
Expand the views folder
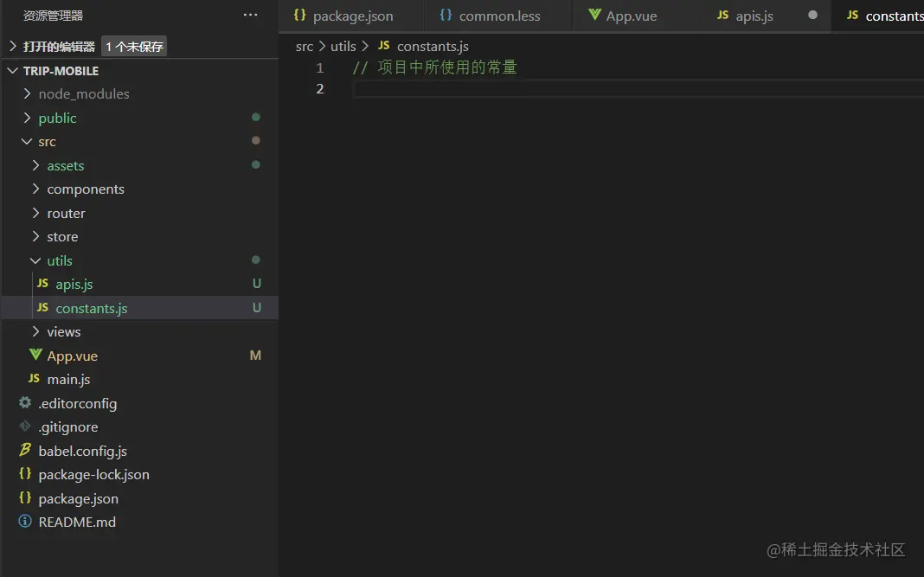pyautogui.click(x=36, y=332)
